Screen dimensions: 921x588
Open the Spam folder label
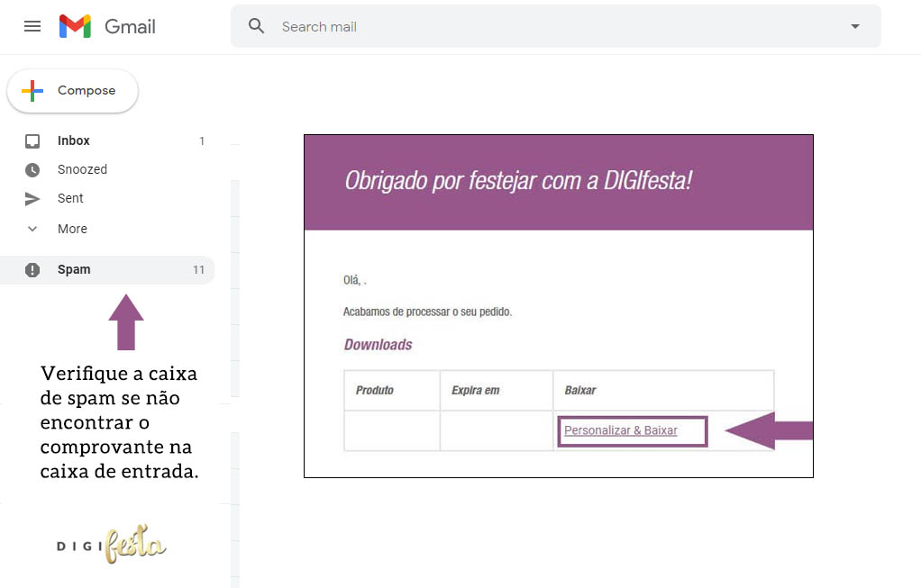[x=74, y=270]
